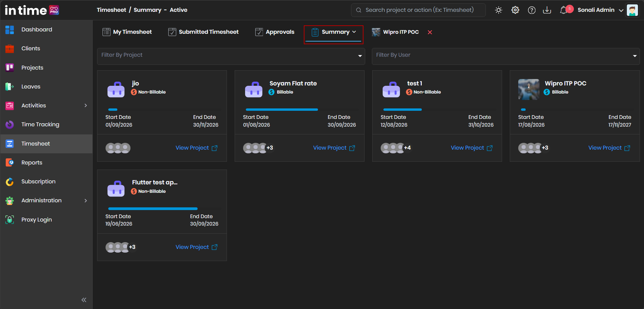Open settings gear icon in header
The height and width of the screenshot is (309, 644).
pyautogui.click(x=515, y=10)
